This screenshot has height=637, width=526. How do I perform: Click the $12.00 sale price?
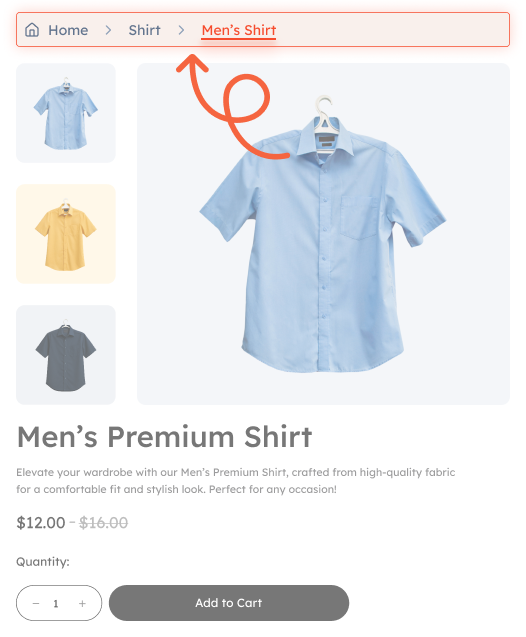[x=41, y=522]
